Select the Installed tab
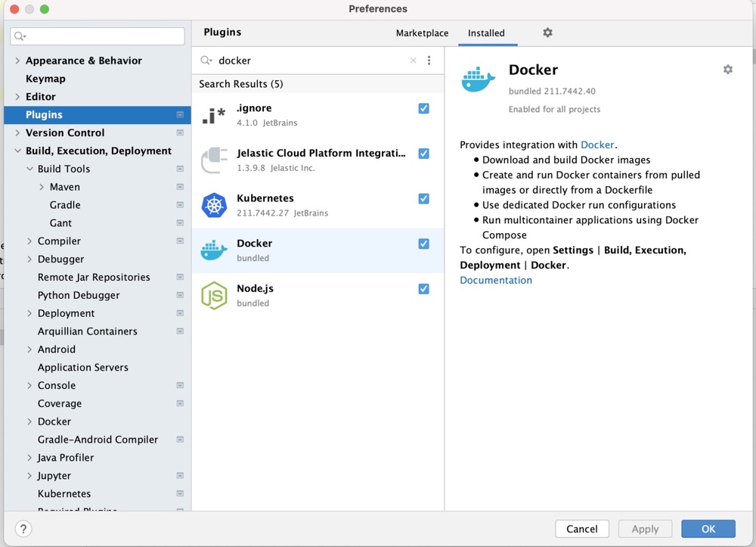The image size is (756, 547). click(x=486, y=33)
